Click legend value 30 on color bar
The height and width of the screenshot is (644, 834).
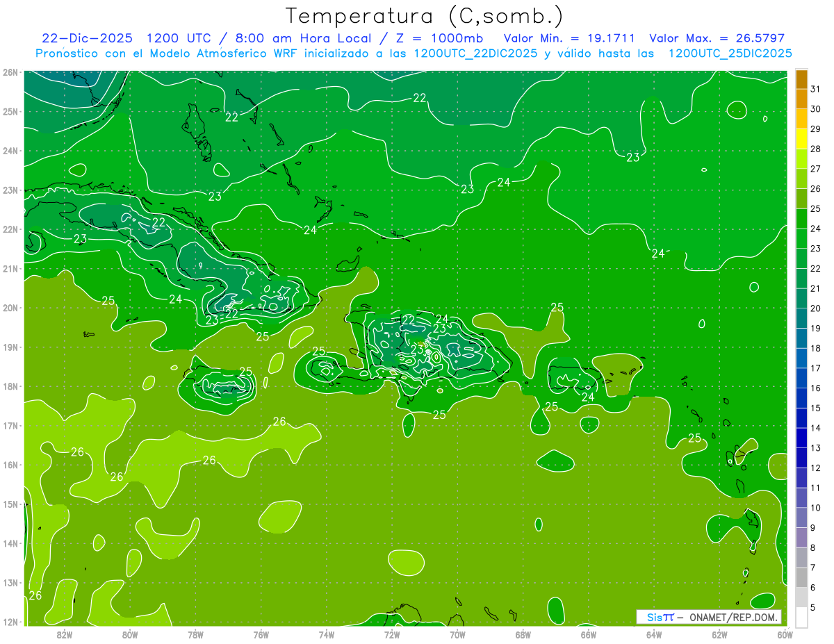pos(815,109)
